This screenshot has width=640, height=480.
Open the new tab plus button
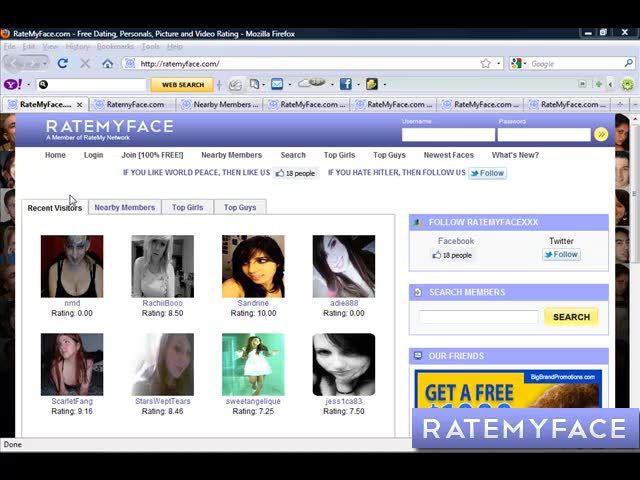tap(620, 104)
